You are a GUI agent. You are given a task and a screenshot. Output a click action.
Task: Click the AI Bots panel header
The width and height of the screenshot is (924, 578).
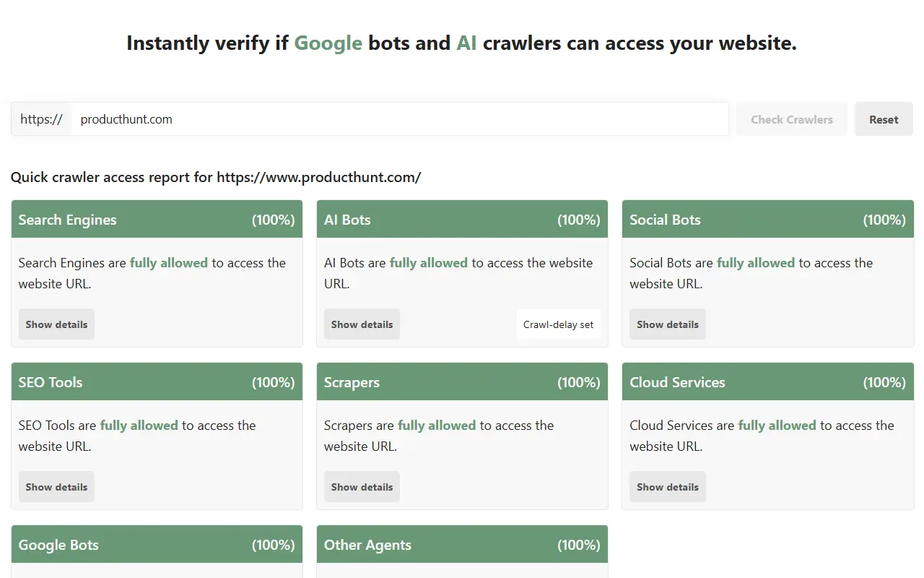[x=462, y=219]
